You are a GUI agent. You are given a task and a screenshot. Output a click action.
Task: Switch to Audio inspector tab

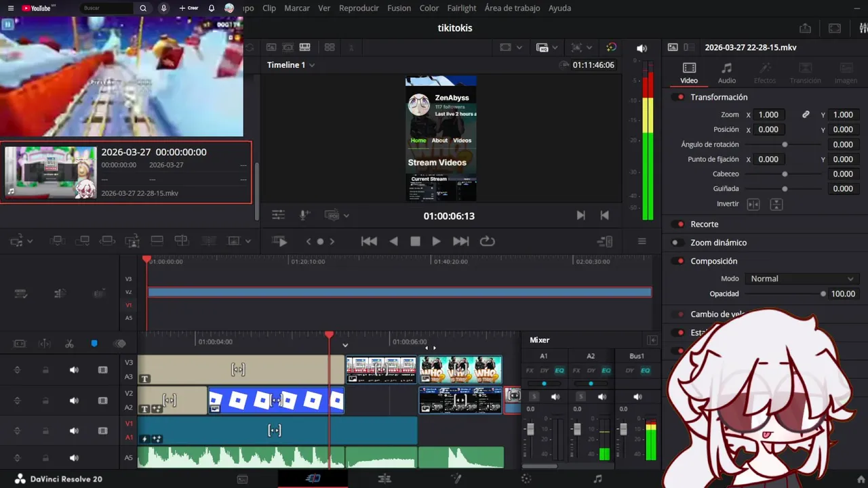tap(726, 73)
